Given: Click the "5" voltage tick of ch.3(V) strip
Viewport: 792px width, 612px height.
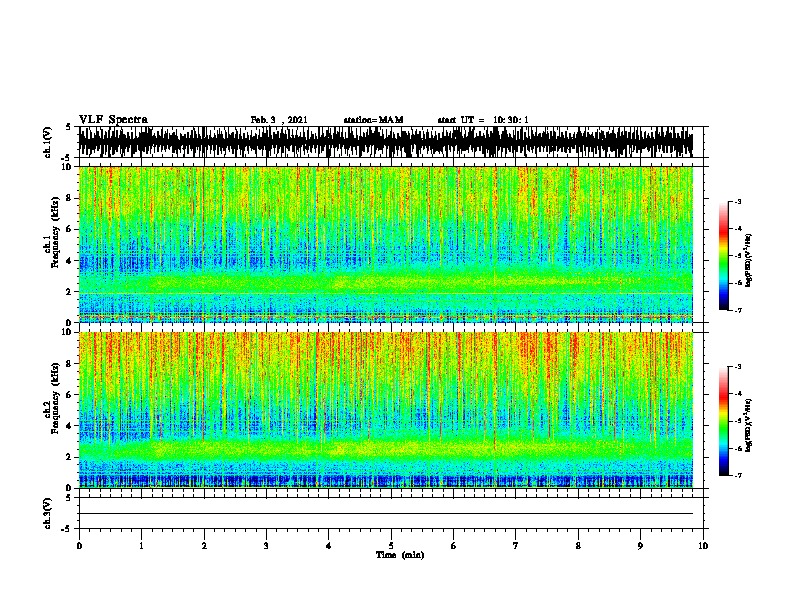Looking at the screenshot, I should click(x=68, y=498).
